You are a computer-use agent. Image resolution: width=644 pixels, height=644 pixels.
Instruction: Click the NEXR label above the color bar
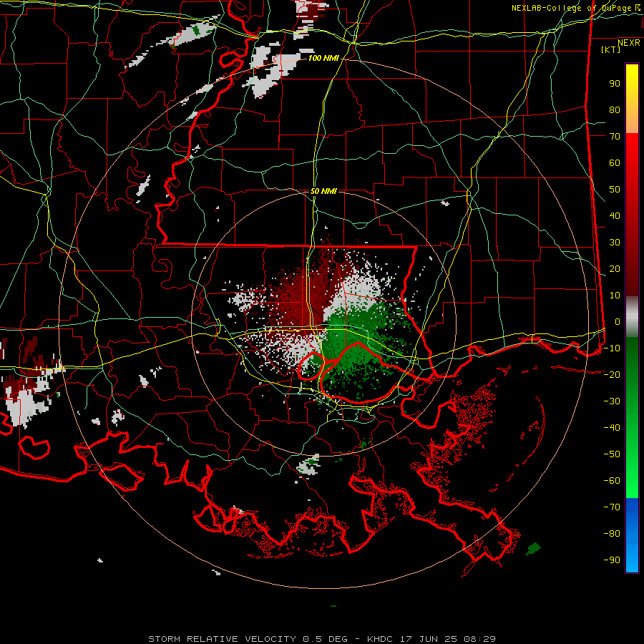pyautogui.click(x=629, y=43)
